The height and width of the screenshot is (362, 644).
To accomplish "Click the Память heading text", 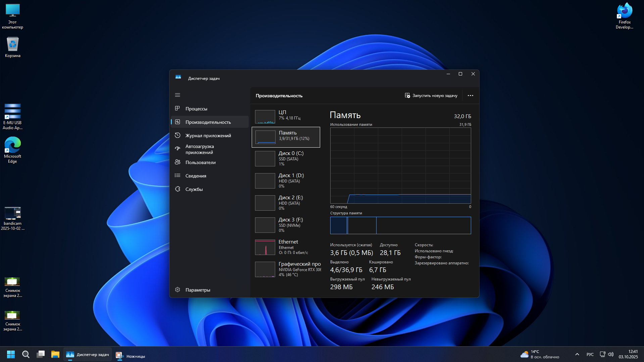I will [345, 115].
